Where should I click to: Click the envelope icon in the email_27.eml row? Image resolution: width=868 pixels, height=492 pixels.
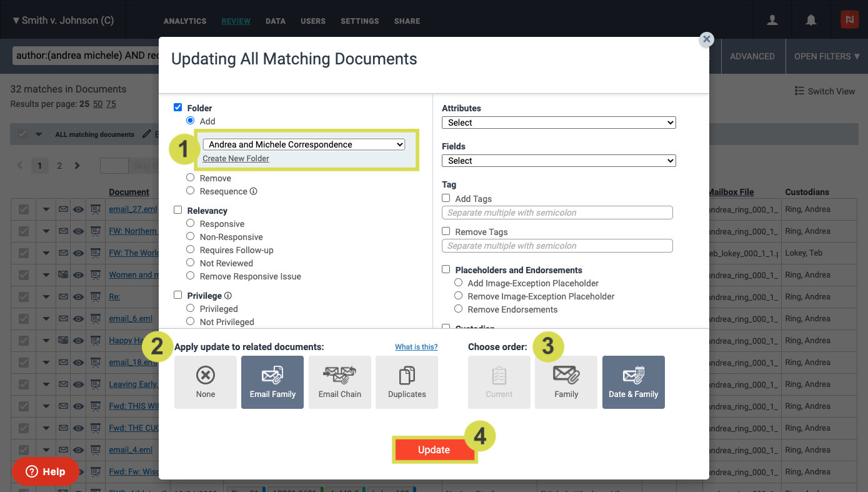click(x=63, y=209)
